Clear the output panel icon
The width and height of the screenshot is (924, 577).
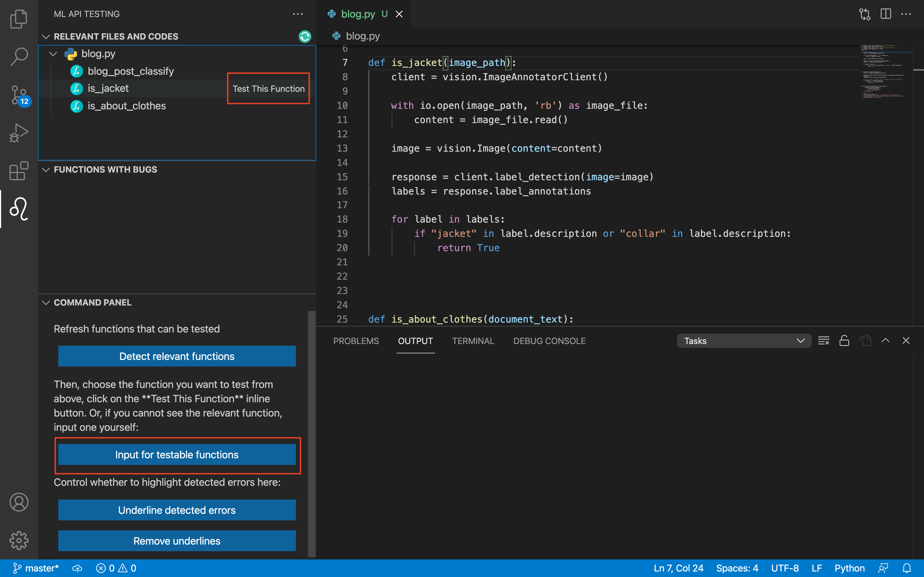[824, 340]
